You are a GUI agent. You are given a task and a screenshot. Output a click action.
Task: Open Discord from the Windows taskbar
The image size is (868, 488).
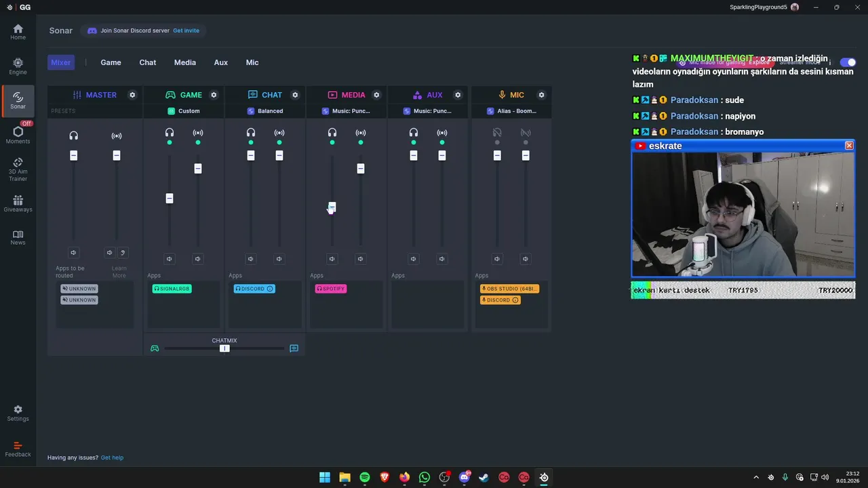tap(465, 477)
